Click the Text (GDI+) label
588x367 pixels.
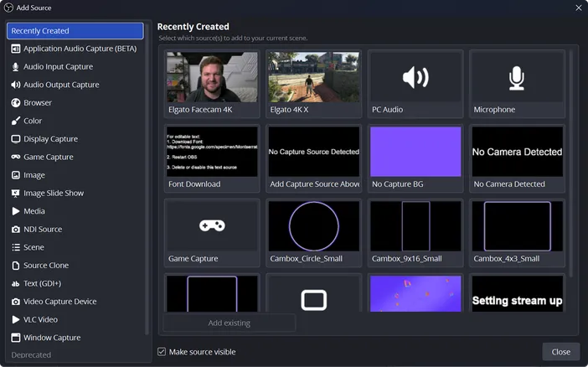coord(43,284)
